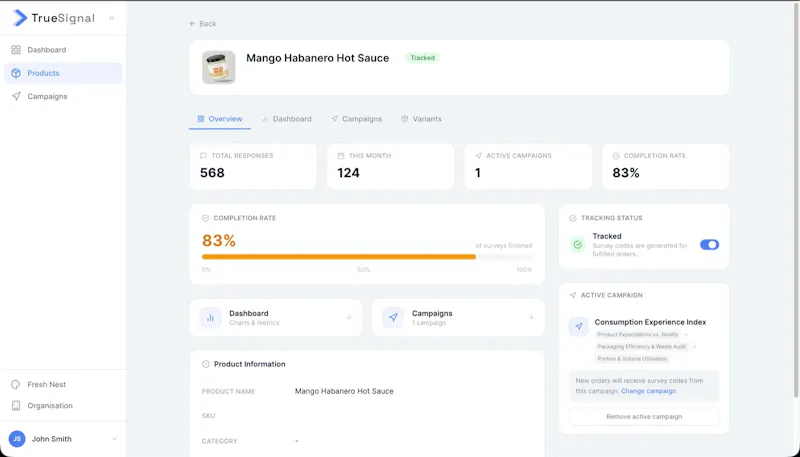Image resolution: width=800 pixels, height=457 pixels.
Task: Select the Mango Habanero Hot Sauce product name value
Action: 344,391
